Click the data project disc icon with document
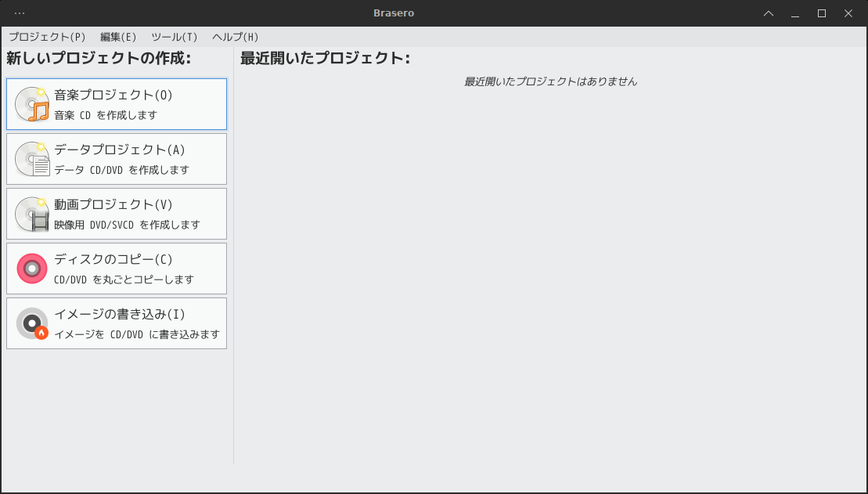The image size is (868, 494). pos(32,159)
